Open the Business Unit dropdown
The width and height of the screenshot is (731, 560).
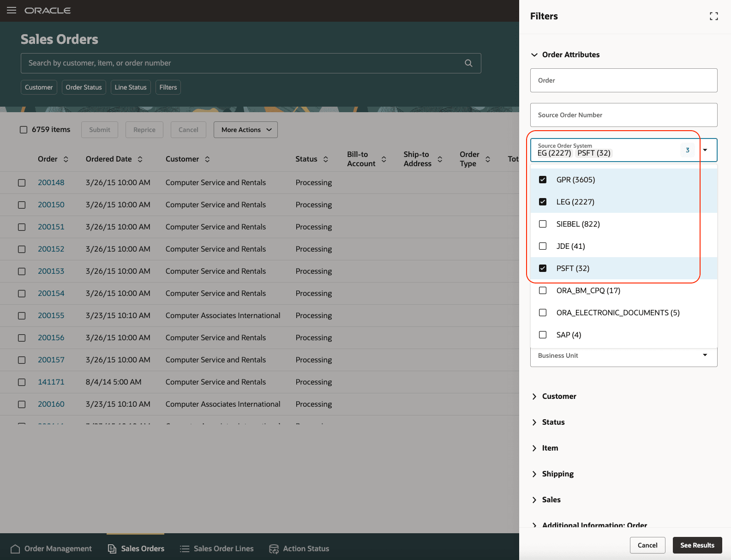(x=705, y=355)
